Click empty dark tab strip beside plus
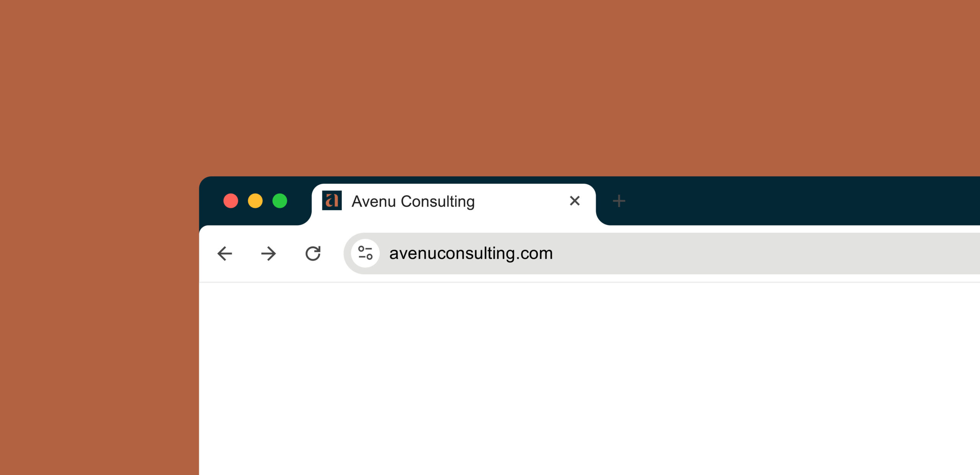The width and height of the screenshot is (980, 475). 804,201
